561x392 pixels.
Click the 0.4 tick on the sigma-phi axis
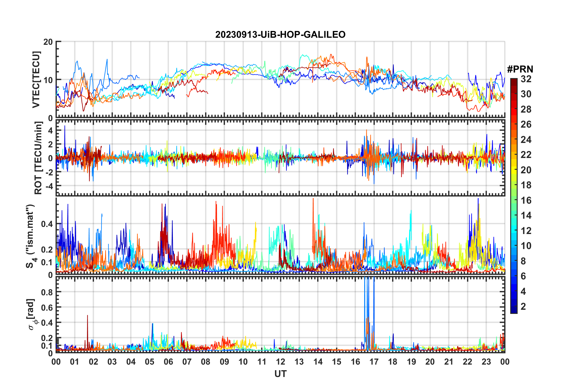click(x=47, y=323)
